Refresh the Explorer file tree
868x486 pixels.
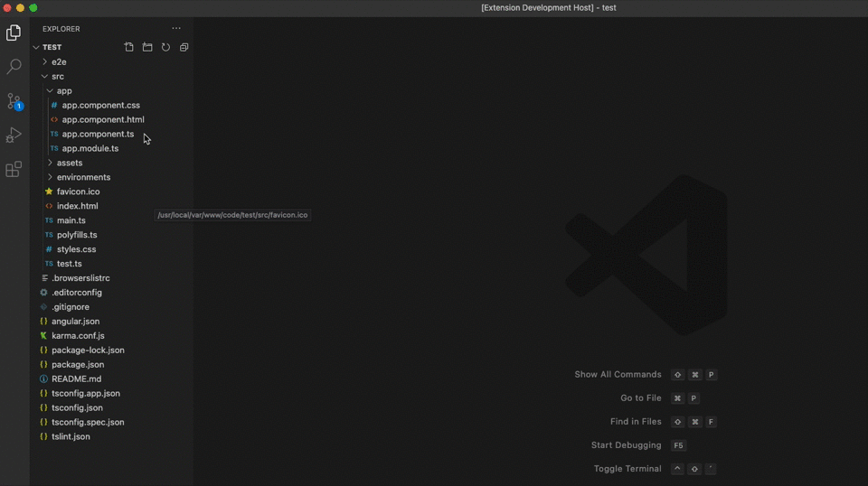[x=165, y=47]
